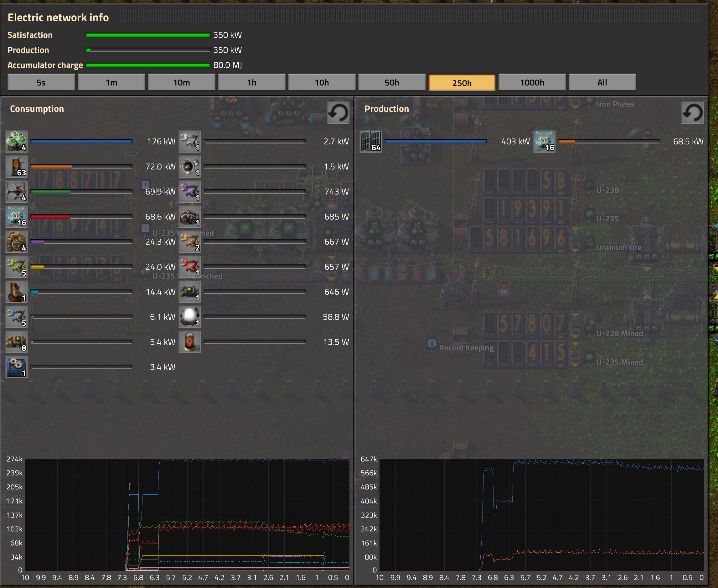Screen dimensions: 718x588
Task: Select the 250h time range tab
Action: click(x=462, y=82)
